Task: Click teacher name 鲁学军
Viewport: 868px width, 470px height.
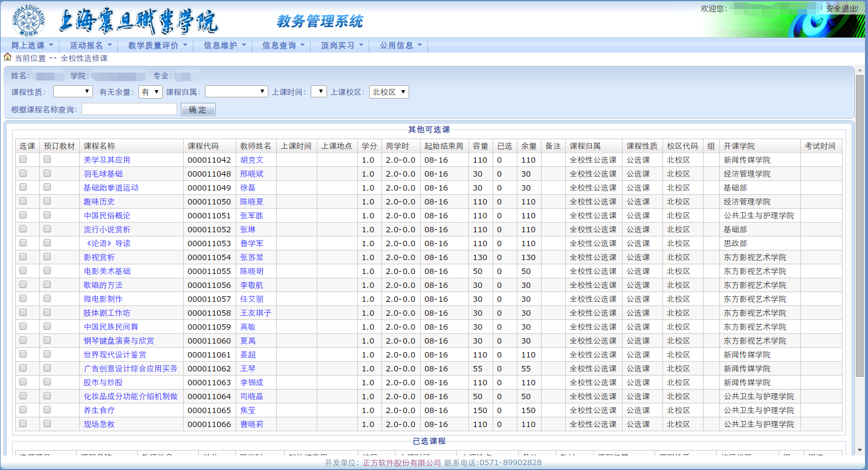Action: (252, 243)
